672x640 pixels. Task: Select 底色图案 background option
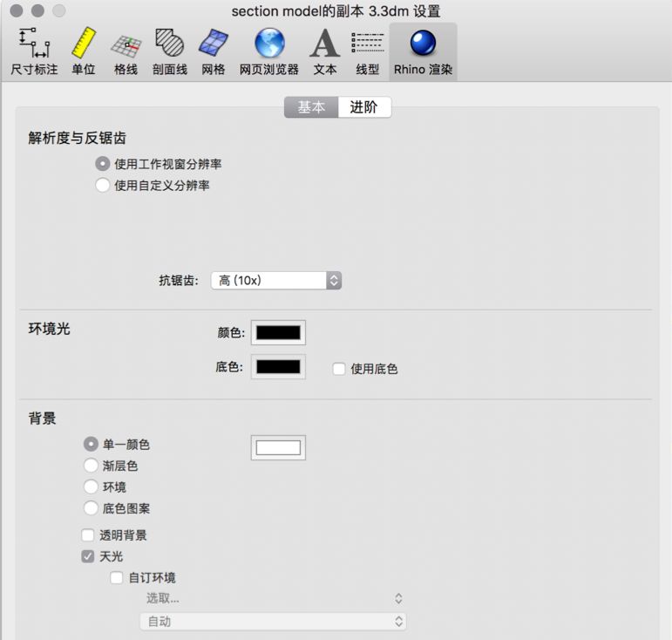(x=91, y=508)
